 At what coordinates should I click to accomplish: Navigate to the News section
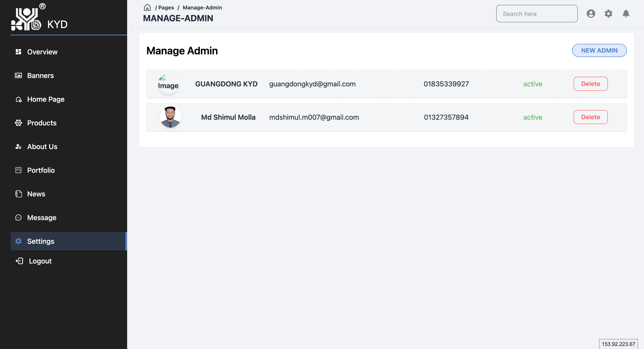[x=36, y=194]
